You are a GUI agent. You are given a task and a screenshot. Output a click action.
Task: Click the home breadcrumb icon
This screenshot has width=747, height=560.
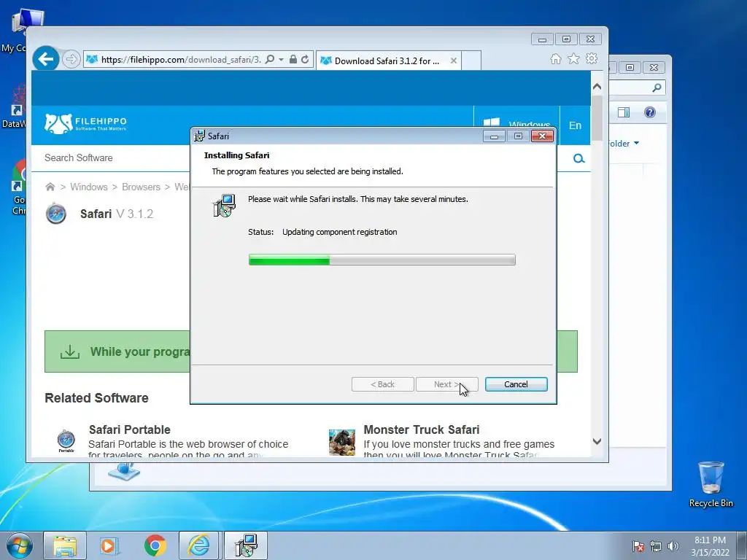(50, 187)
